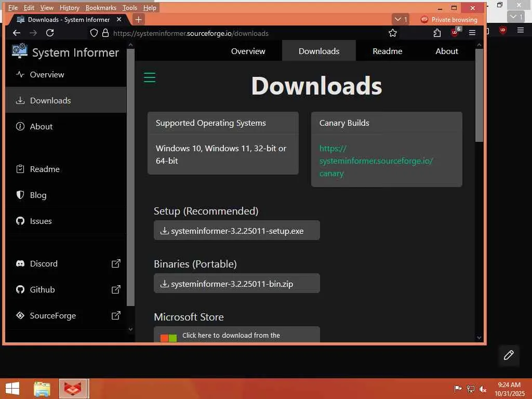Open the extensions puzzle icon
The image size is (532, 399).
click(x=437, y=33)
